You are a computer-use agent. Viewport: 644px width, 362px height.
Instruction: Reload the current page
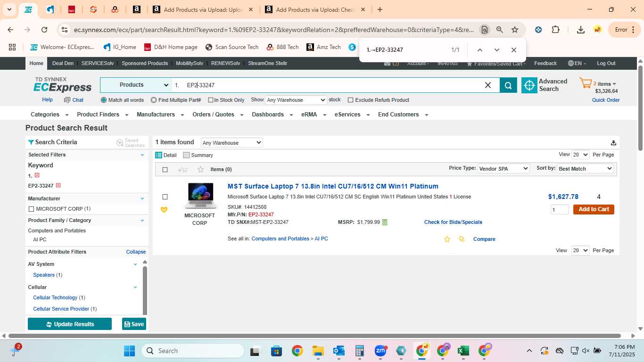pyautogui.click(x=44, y=30)
